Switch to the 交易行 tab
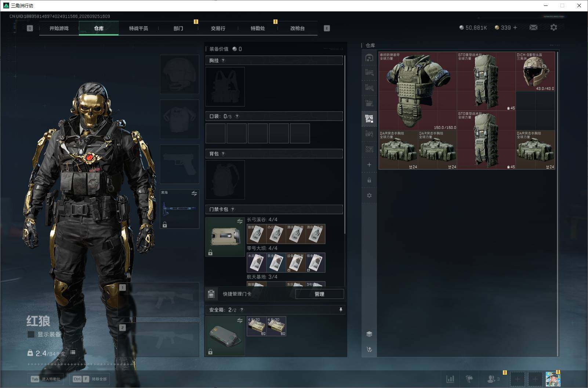 (x=218, y=28)
